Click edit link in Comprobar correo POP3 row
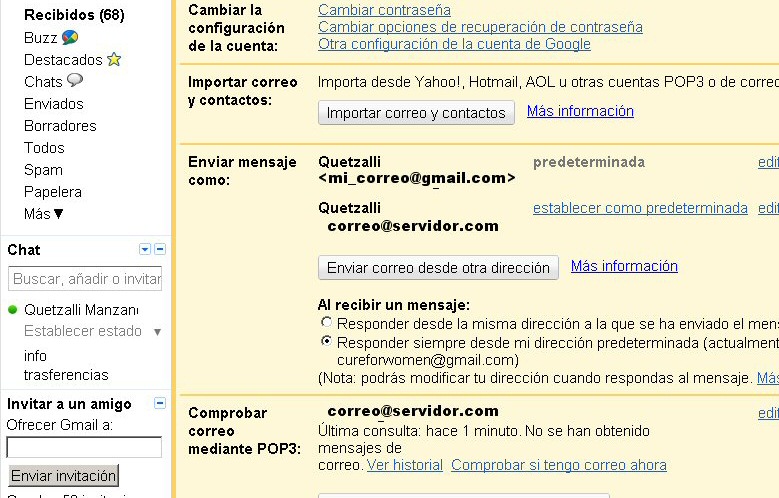This screenshot has height=498, width=779. point(768,413)
